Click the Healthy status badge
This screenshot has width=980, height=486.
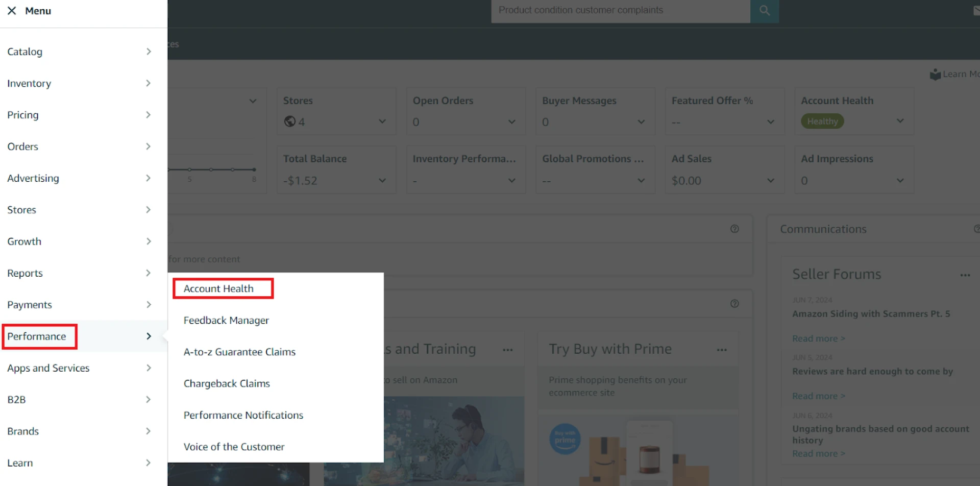point(822,121)
